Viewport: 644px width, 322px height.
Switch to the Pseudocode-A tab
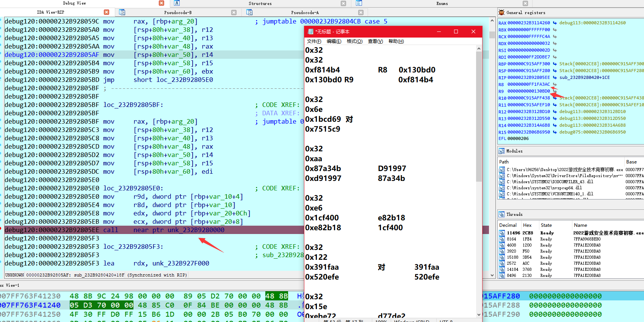pyautogui.click(x=305, y=13)
